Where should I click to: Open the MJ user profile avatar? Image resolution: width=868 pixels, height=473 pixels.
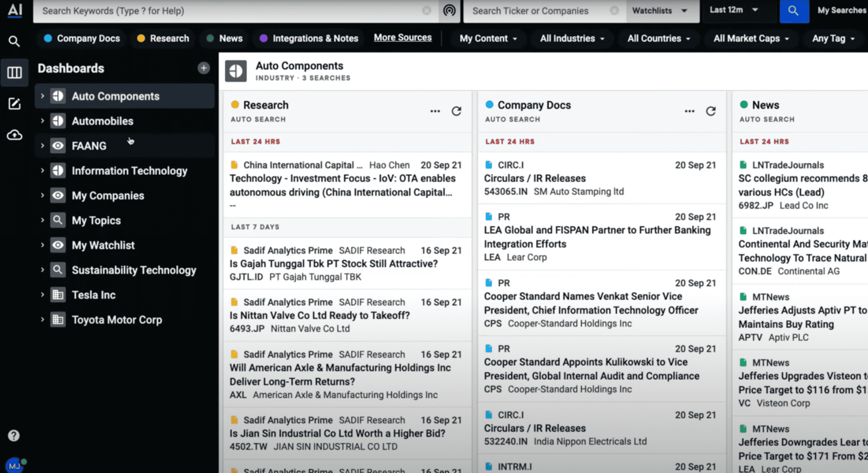coord(15,466)
